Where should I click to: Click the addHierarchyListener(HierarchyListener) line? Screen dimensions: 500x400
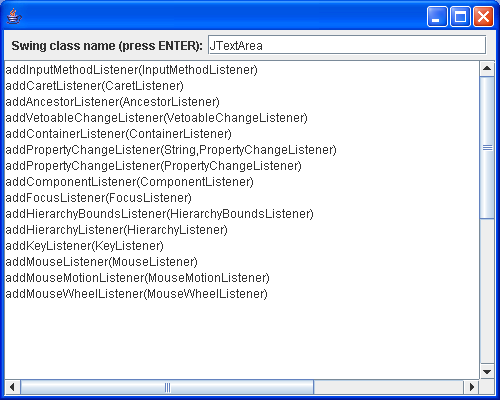[x=117, y=230]
